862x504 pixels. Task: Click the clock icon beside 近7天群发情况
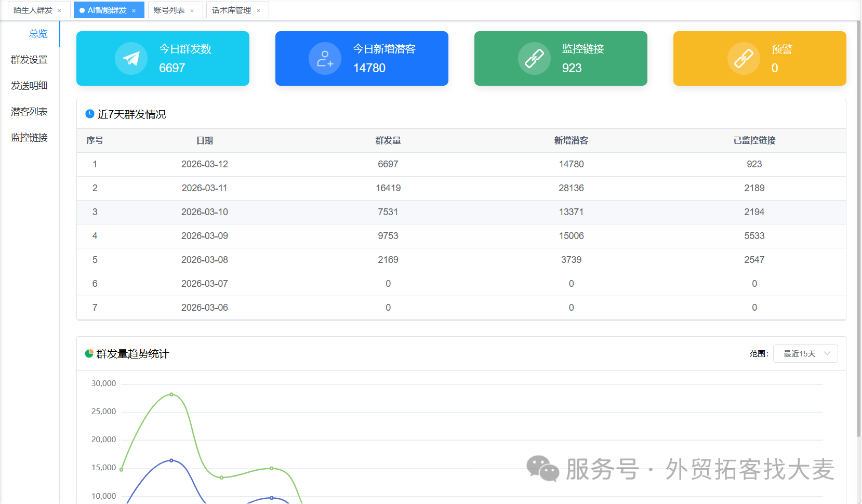point(90,114)
